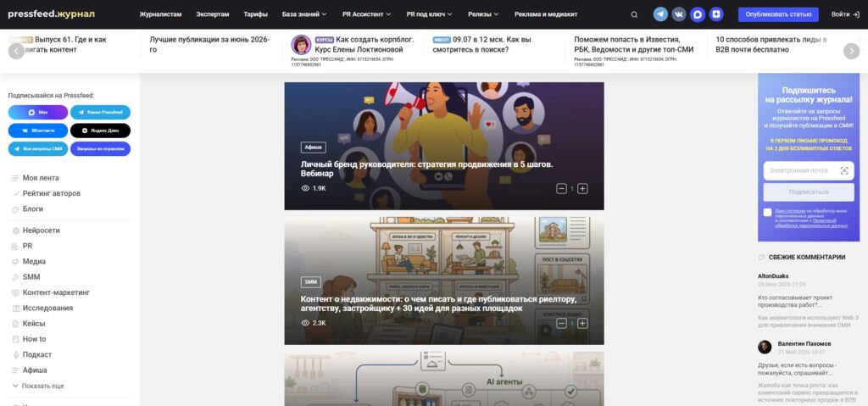Expand the База знаний dropdown menu
The height and width of the screenshot is (406, 868).
304,14
